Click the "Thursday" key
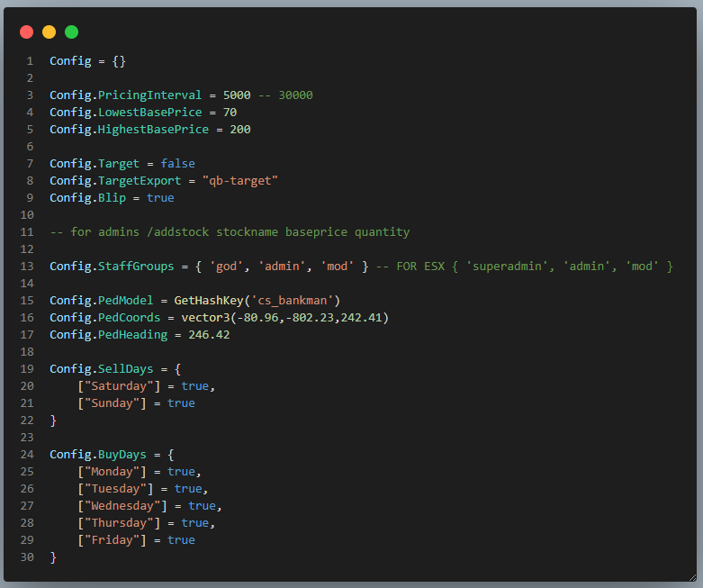The height and width of the screenshot is (588, 703). (119, 523)
